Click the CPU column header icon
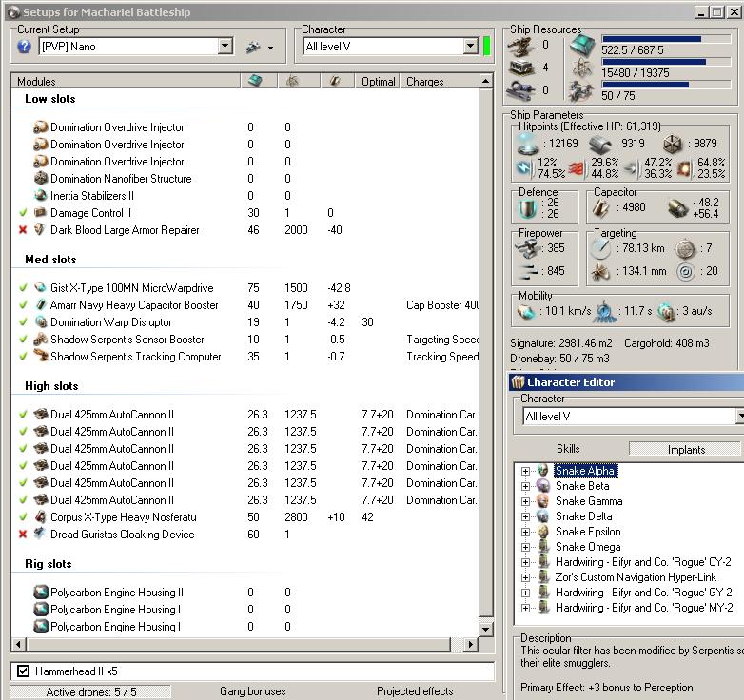This screenshot has height=700, width=744. 255,82
